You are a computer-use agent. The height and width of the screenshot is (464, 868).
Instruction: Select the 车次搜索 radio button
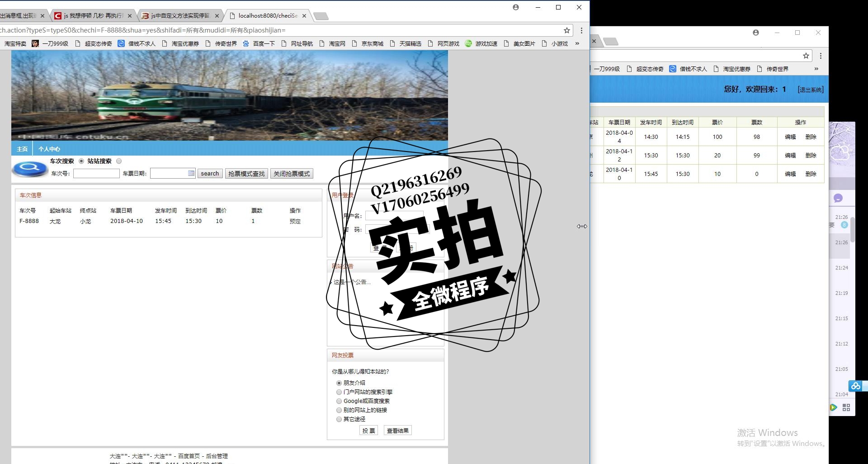click(81, 161)
